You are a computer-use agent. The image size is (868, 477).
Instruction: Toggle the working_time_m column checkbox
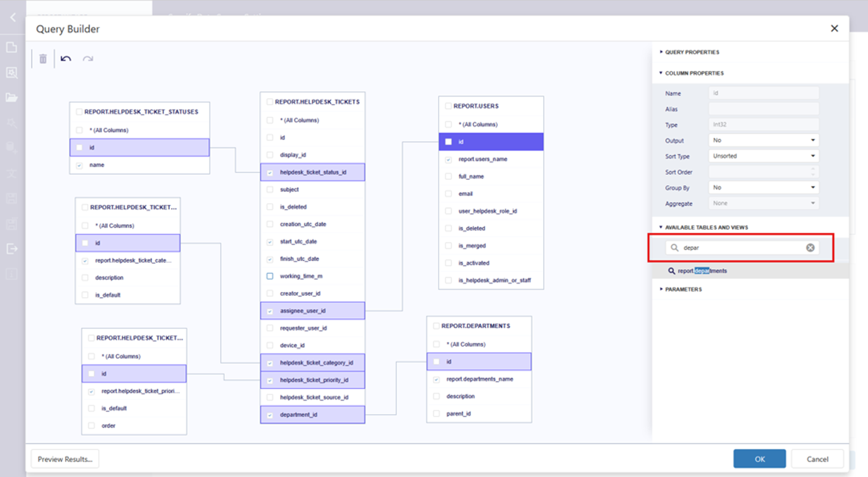pyautogui.click(x=270, y=276)
